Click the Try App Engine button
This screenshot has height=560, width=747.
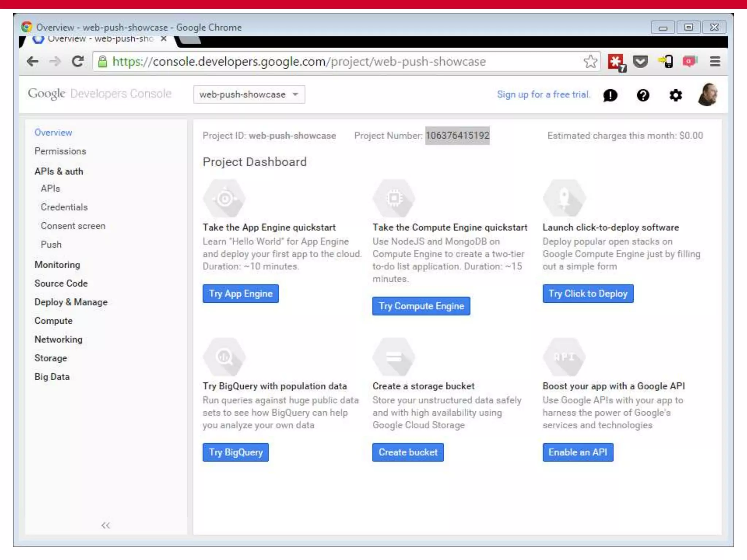pos(240,293)
